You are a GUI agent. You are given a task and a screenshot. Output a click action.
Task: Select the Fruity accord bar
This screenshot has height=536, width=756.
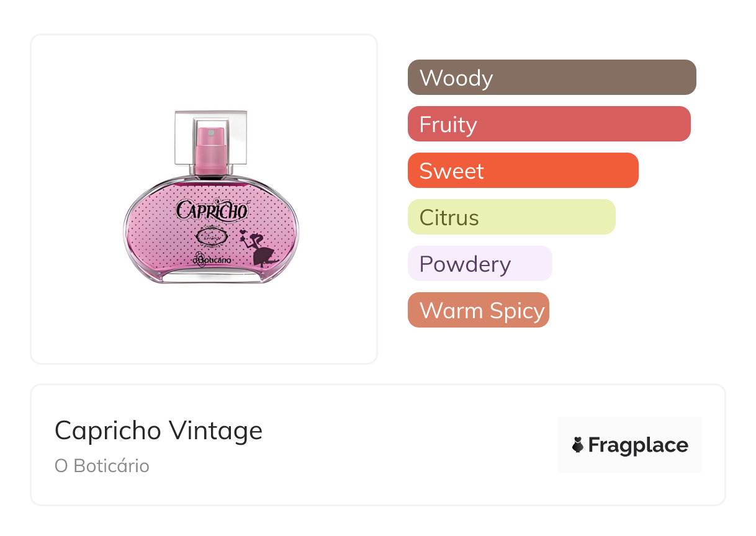coord(549,124)
